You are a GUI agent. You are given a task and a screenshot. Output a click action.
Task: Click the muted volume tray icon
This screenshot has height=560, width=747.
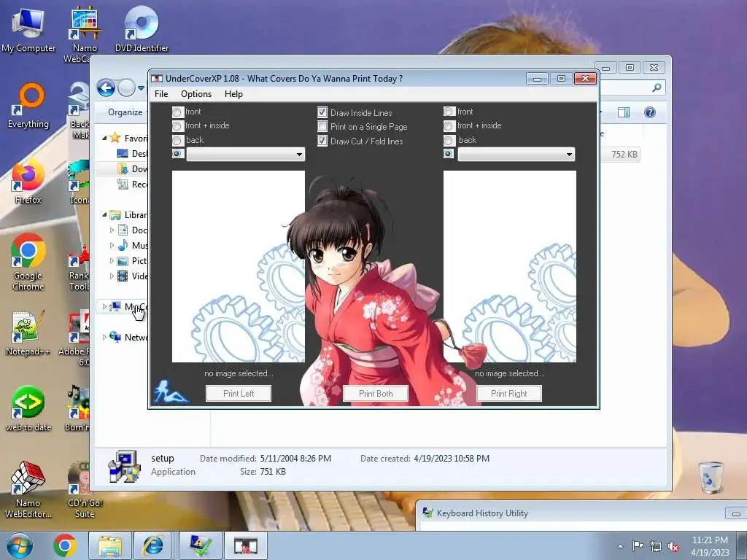tap(673, 546)
